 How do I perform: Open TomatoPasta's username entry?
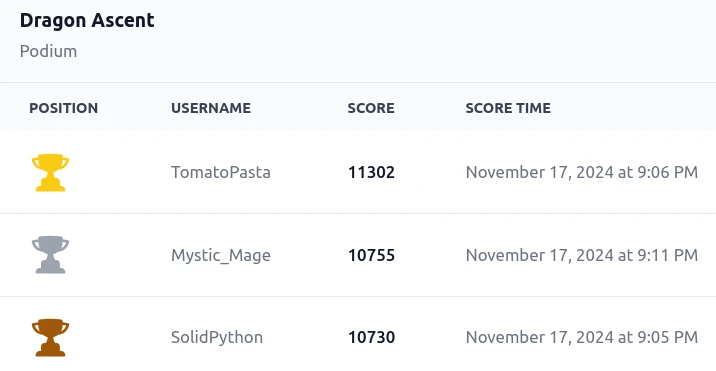pos(221,172)
